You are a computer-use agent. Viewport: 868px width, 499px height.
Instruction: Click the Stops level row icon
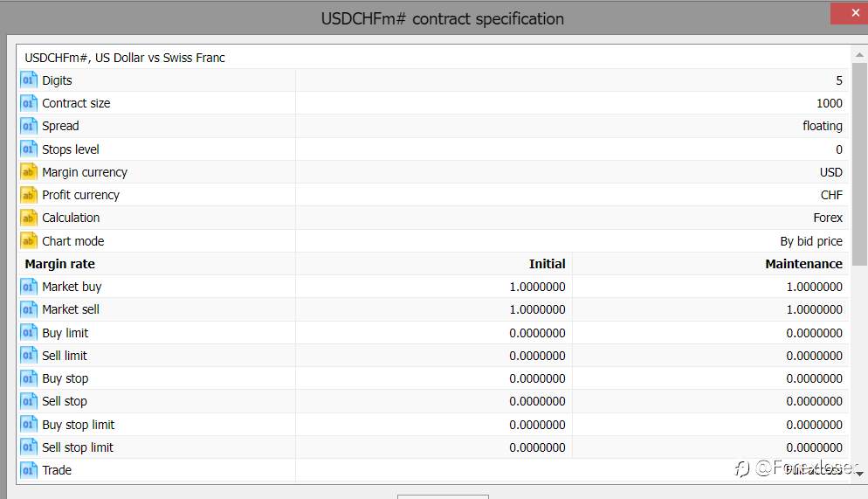point(29,149)
